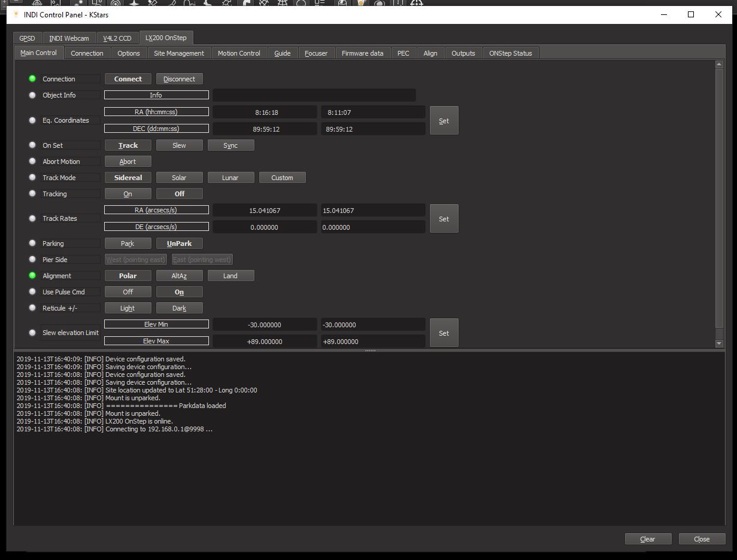Click Set for Track Rates
This screenshot has width=737, height=560.
pyautogui.click(x=444, y=218)
